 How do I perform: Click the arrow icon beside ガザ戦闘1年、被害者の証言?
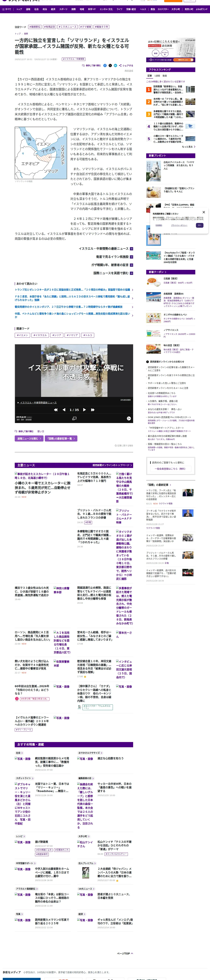point(131,265)
